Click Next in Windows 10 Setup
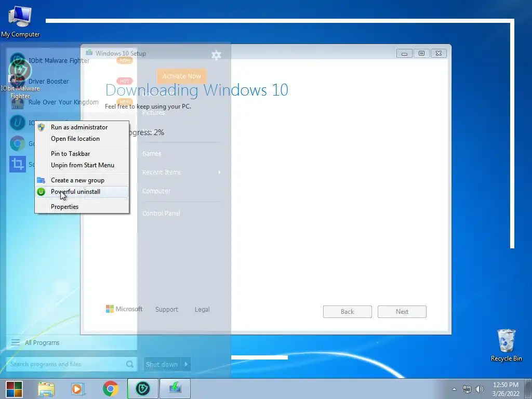Viewport: 532px width, 399px height. (402, 312)
